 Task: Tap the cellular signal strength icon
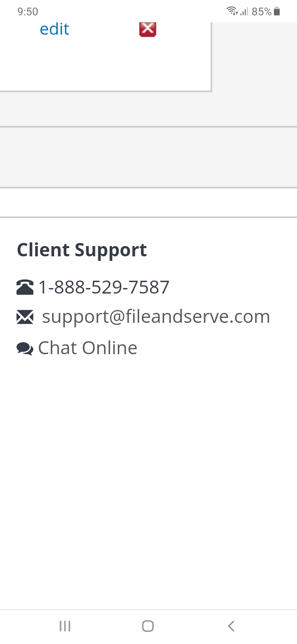(x=244, y=12)
